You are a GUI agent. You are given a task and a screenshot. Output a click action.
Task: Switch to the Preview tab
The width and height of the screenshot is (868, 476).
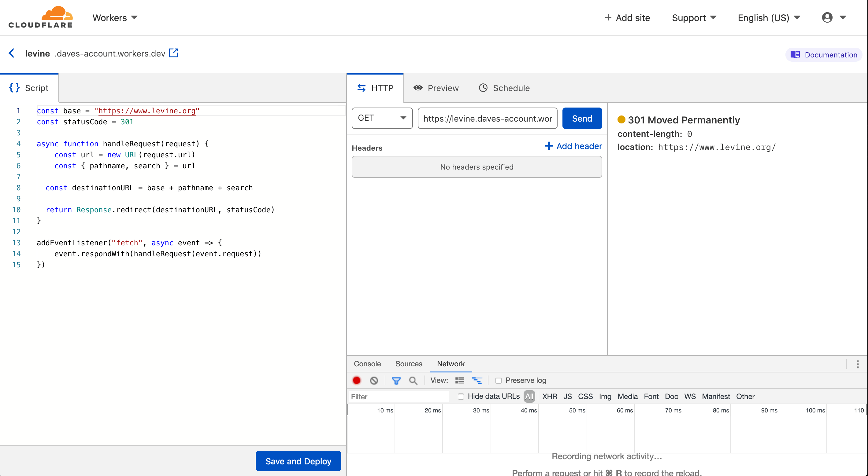click(436, 88)
